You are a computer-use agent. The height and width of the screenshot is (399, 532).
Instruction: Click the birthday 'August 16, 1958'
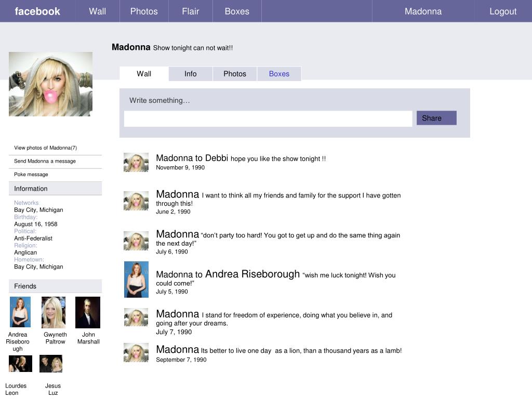tap(36, 224)
